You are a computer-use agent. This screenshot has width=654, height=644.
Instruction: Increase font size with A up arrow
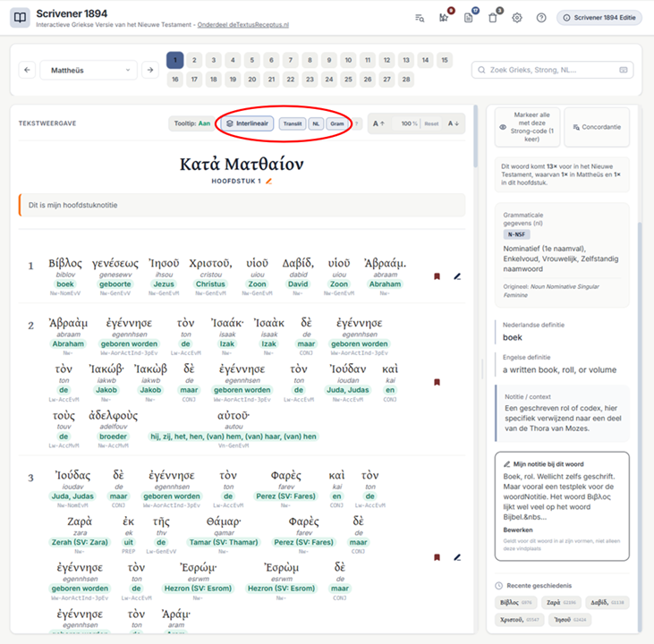pos(378,123)
